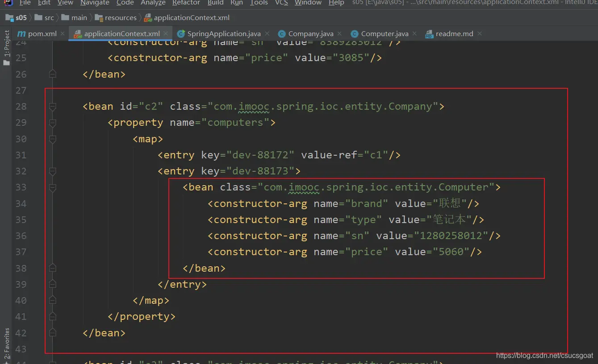Fold the inner Computer bean at line 33

(53, 188)
